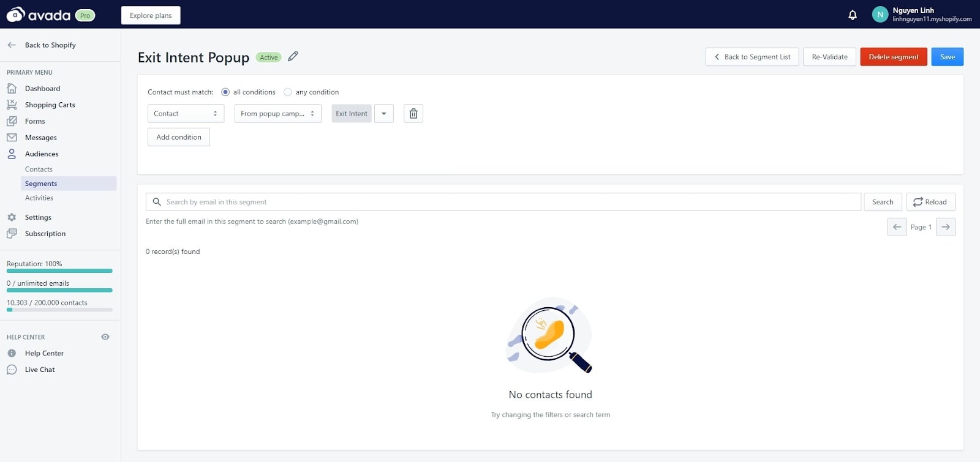Click the Add condition button

[179, 137]
